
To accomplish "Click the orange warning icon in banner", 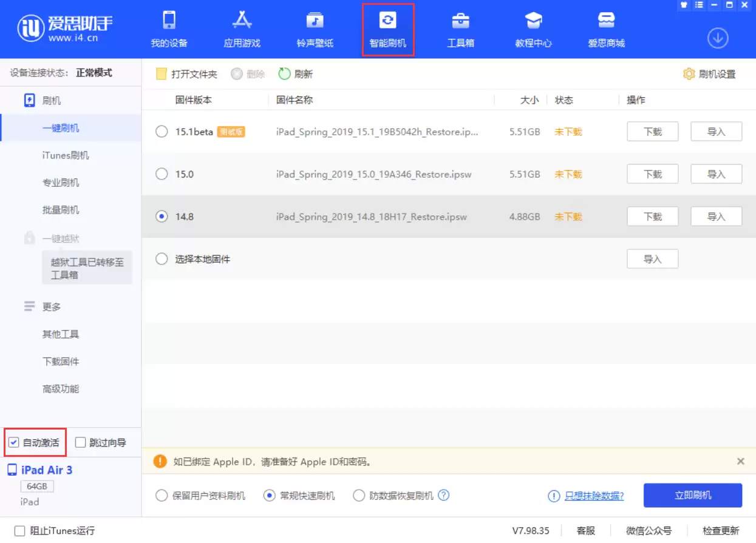I will [x=160, y=461].
